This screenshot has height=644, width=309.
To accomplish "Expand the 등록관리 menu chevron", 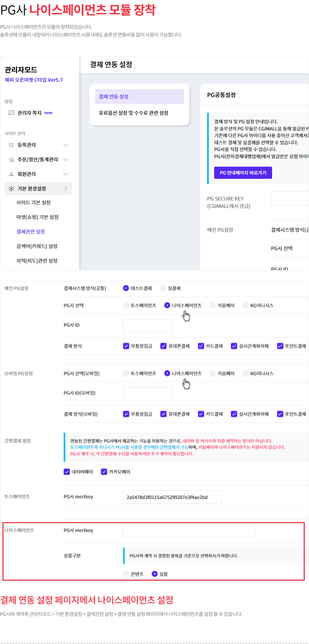I will tap(65, 145).
